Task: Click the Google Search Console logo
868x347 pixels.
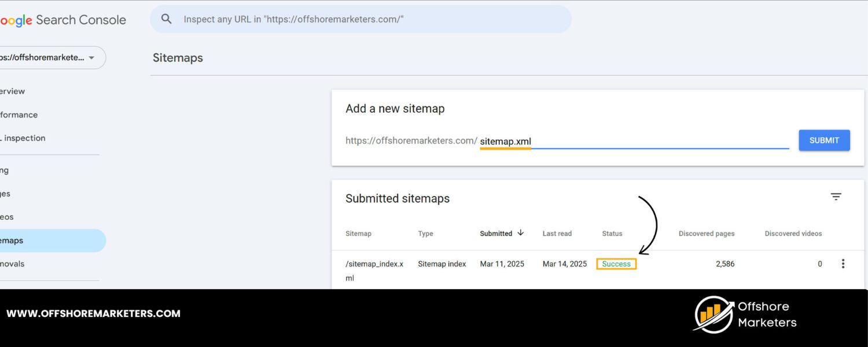Action: [64, 19]
